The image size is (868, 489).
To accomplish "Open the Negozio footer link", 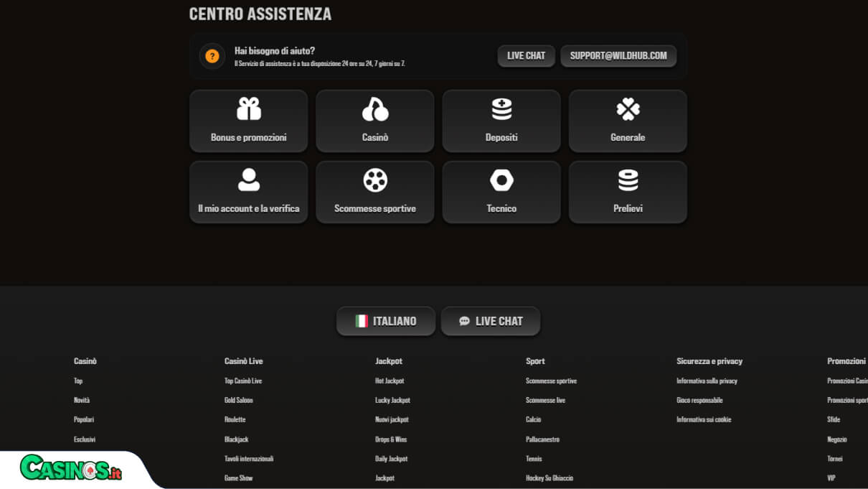I will coord(837,439).
